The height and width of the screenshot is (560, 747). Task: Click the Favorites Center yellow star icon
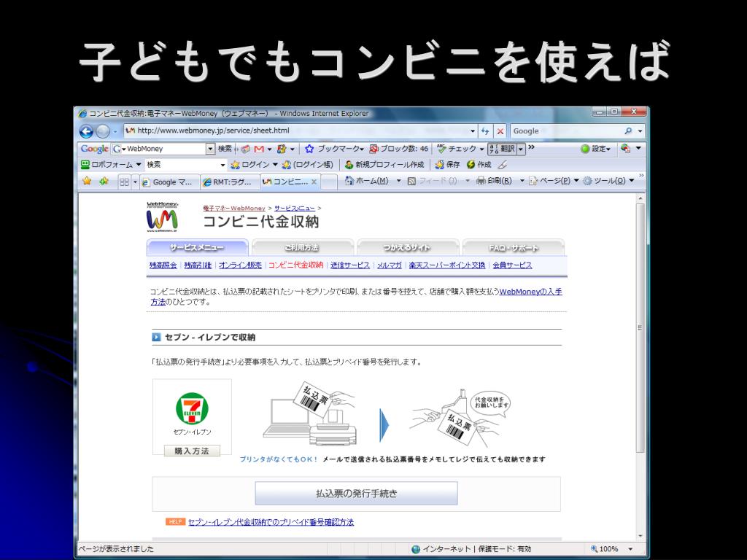pos(87,181)
